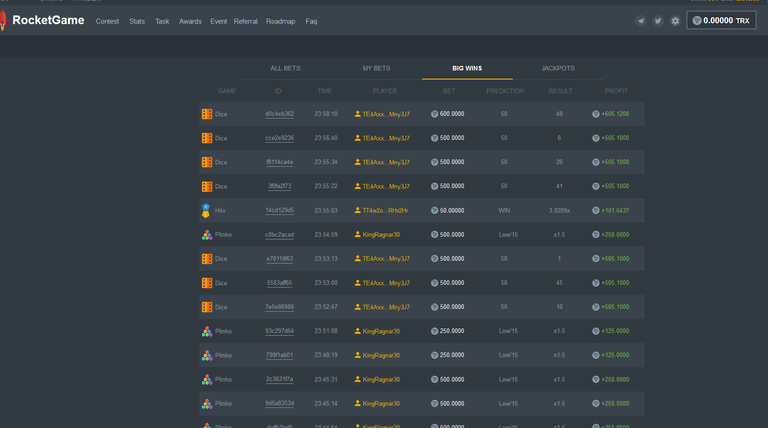Image resolution: width=768 pixels, height=428 pixels.
Task: Click the coin icon beside profit +606.1200
Action: (596, 114)
